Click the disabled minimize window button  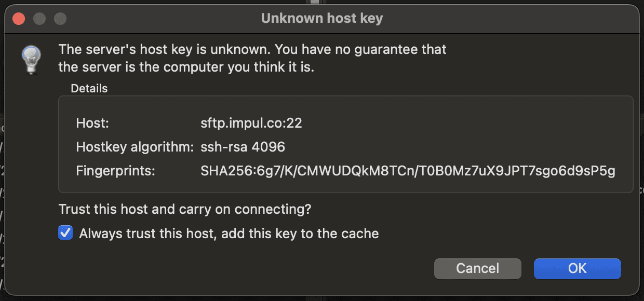coord(39,19)
